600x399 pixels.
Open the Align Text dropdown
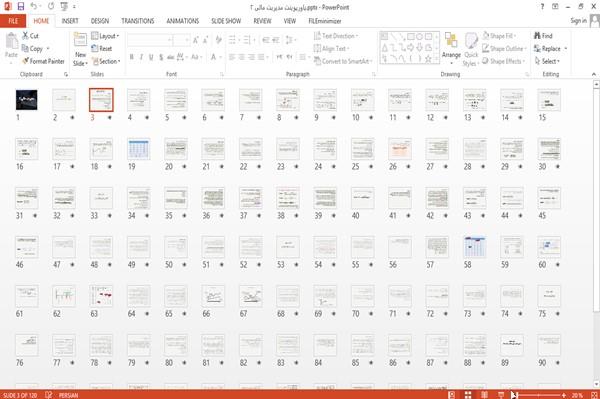click(x=332, y=49)
